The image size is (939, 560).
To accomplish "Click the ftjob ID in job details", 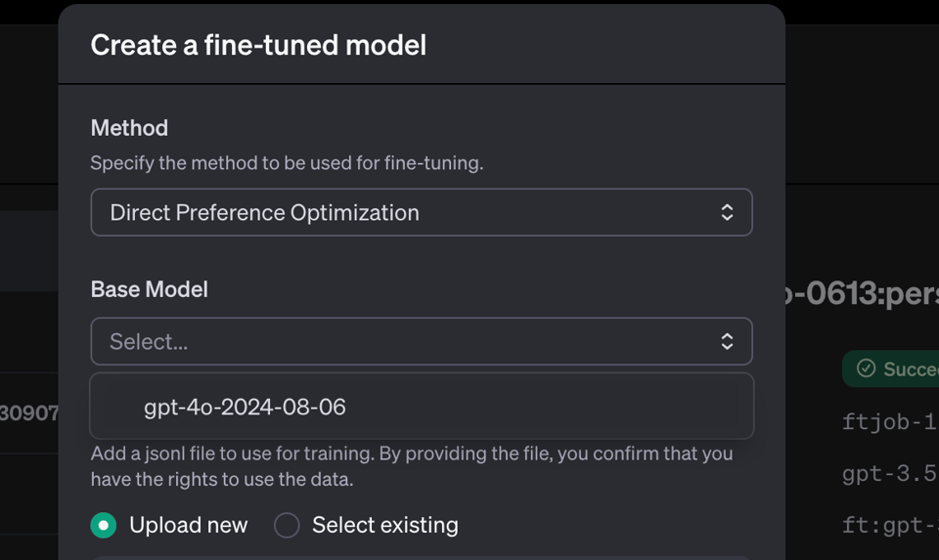I will [888, 422].
